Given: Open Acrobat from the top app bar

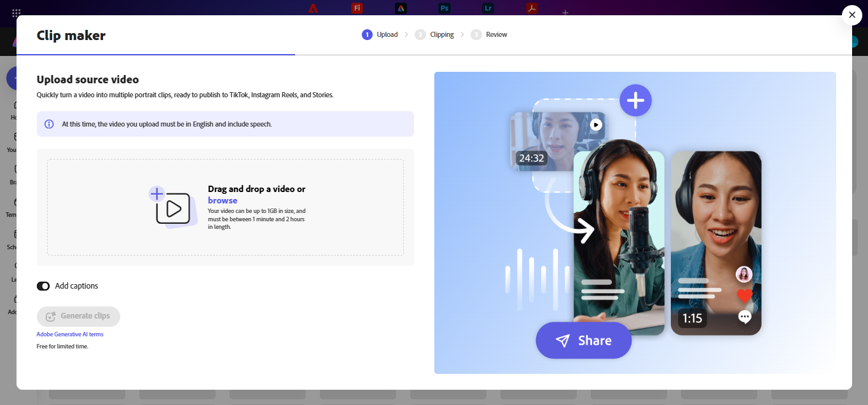Looking at the screenshot, I should click(532, 8).
